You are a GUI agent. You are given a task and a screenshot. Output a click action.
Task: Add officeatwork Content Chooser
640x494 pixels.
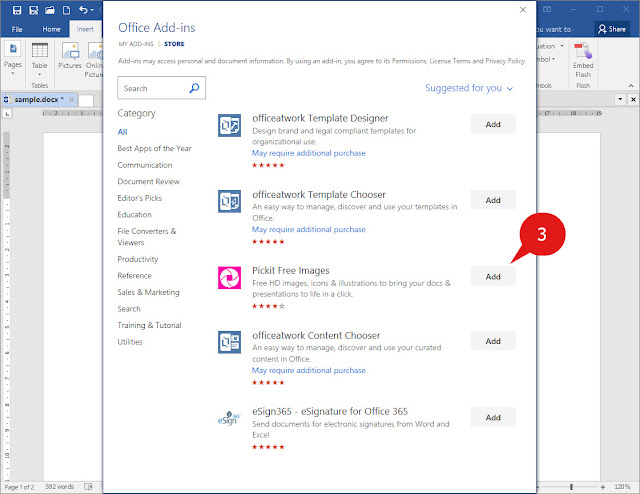493,341
